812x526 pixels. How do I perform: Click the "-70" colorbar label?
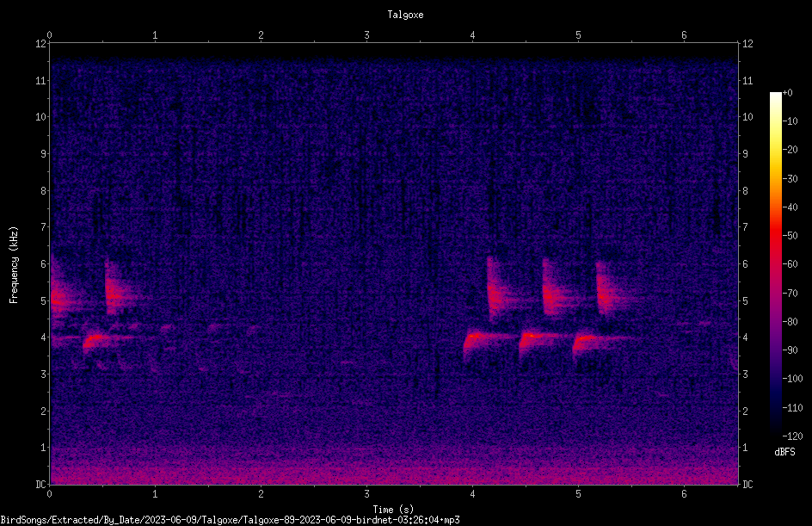click(x=790, y=294)
